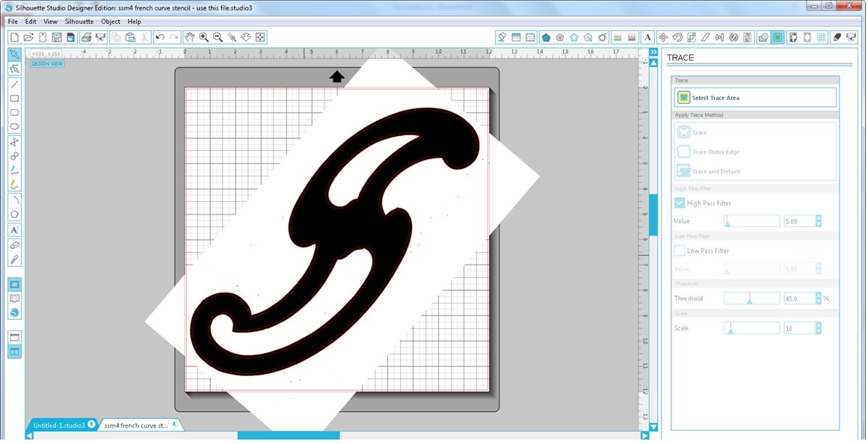Click the Undo arrow
Image resolution: width=868 pixels, height=444 pixels.
(x=160, y=37)
